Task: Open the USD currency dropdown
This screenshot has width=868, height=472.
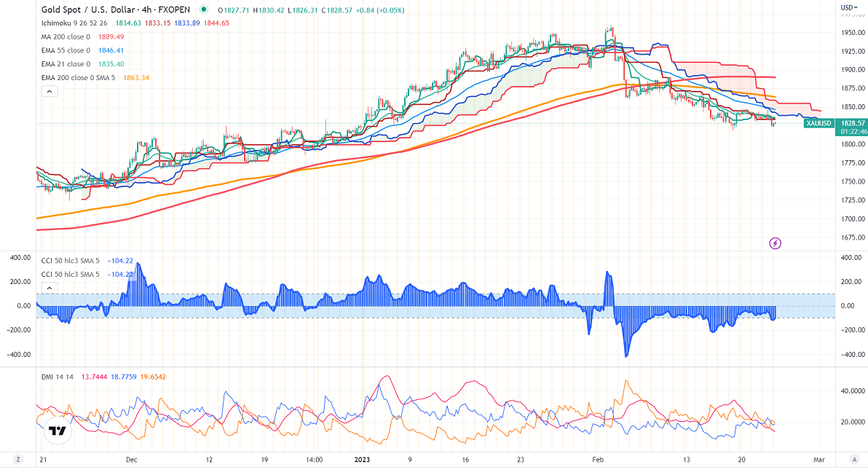Action: click(x=847, y=6)
